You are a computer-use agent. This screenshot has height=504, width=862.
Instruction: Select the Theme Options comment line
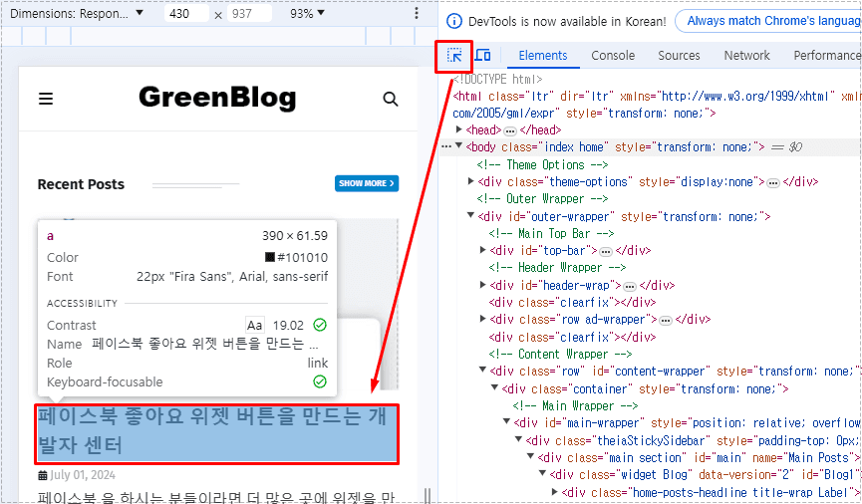(542, 164)
